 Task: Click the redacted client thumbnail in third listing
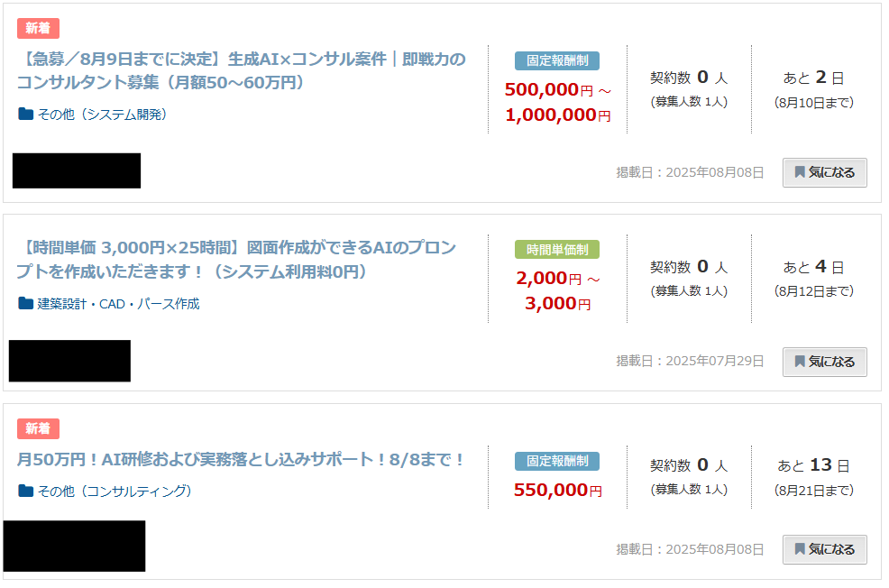pos(75,546)
